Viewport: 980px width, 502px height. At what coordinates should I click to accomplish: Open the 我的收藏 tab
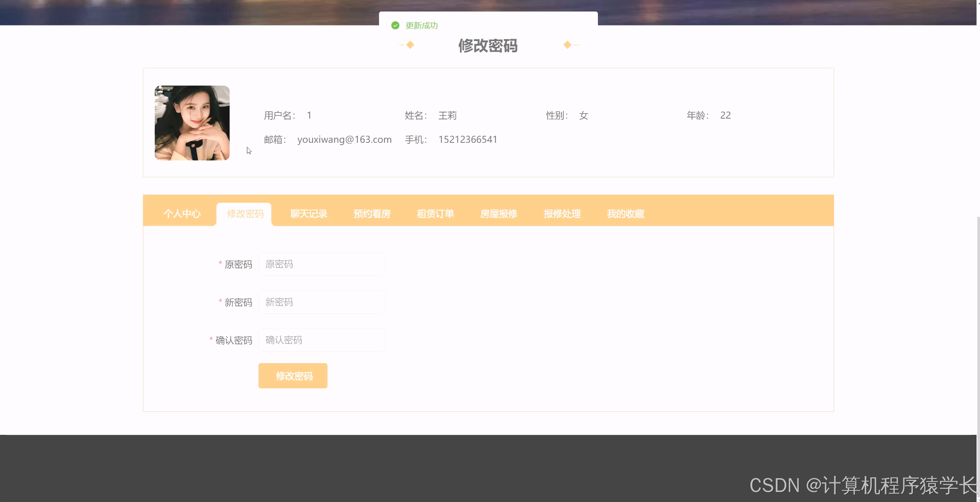coord(626,214)
